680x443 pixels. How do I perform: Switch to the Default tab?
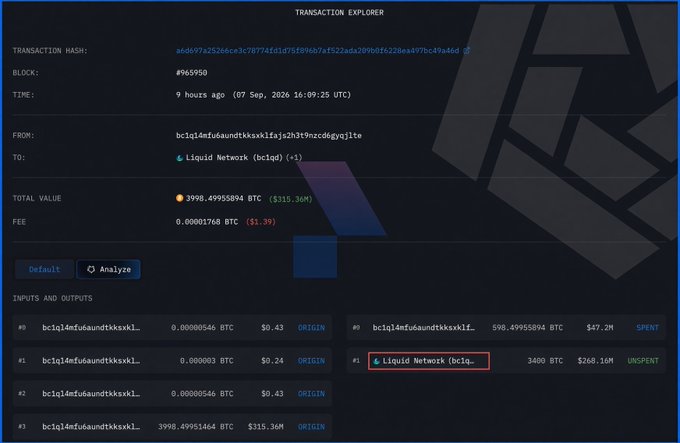(x=44, y=269)
